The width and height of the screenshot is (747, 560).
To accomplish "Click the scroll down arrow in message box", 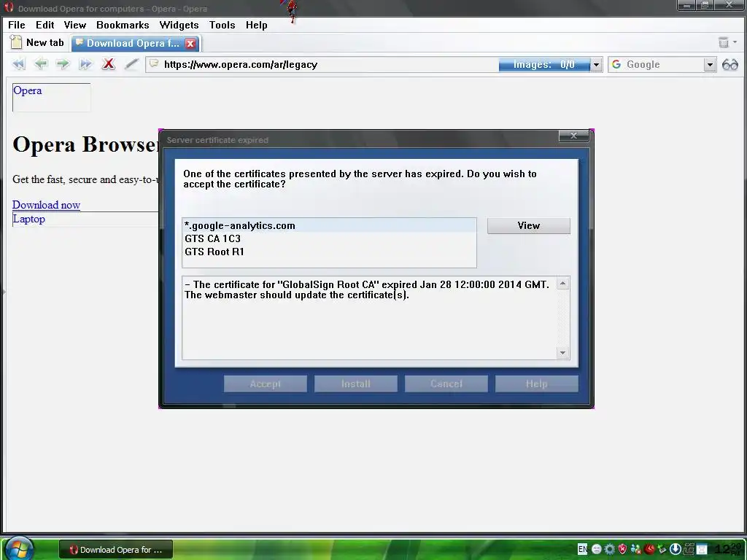I will click(x=562, y=352).
